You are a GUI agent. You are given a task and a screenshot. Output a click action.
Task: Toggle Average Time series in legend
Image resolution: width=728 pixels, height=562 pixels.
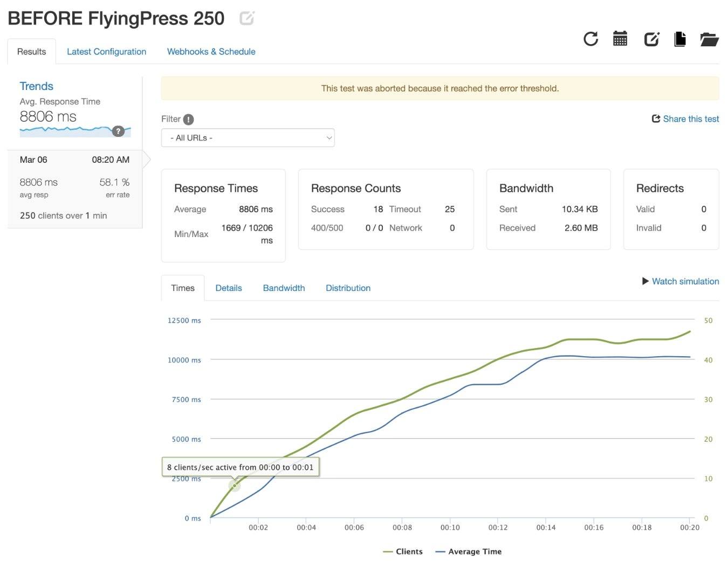(x=468, y=551)
